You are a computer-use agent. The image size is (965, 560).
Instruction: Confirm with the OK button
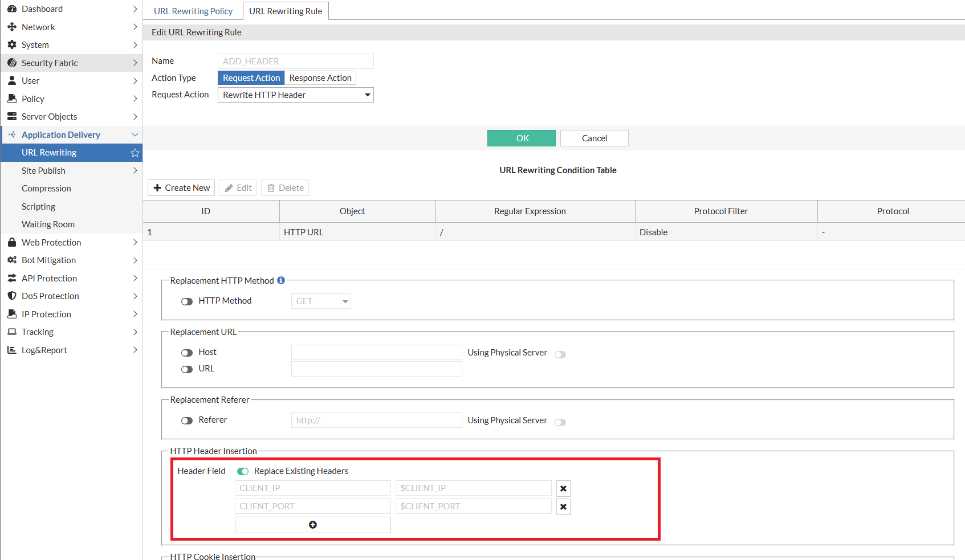(522, 138)
